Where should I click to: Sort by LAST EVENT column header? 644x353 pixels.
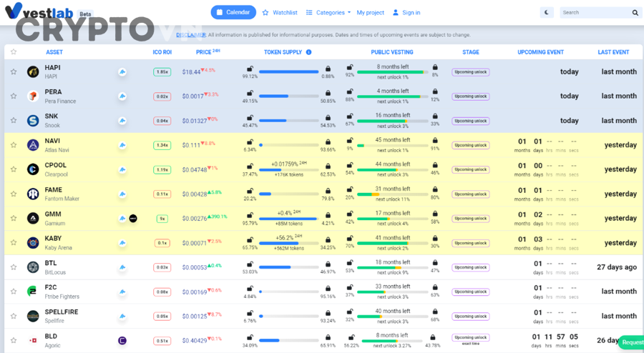613,52
